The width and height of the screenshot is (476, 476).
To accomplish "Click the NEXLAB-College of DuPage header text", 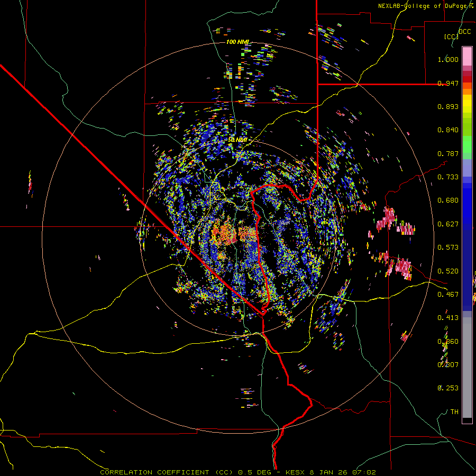I will coord(425,6).
